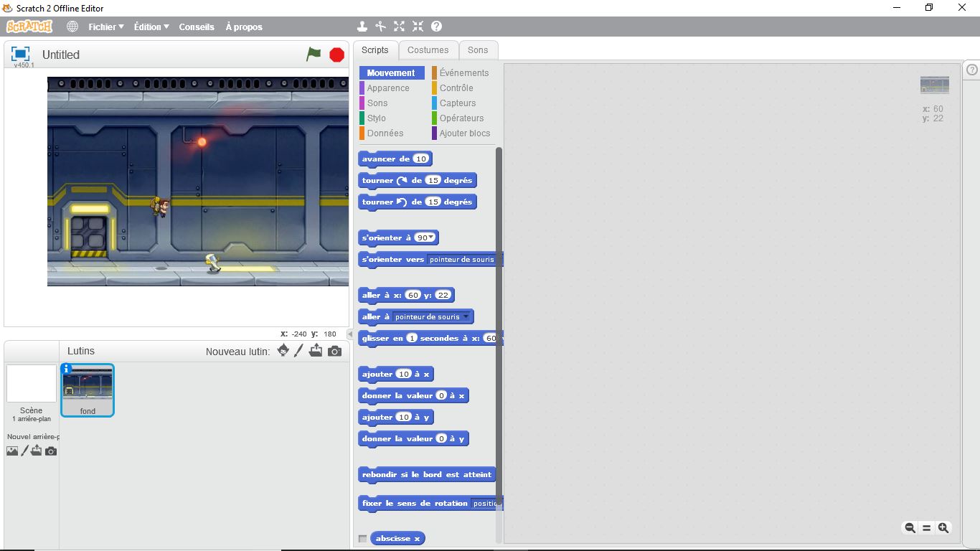Open the Fichier menu
Viewport: 980px width, 551px height.
106,27
